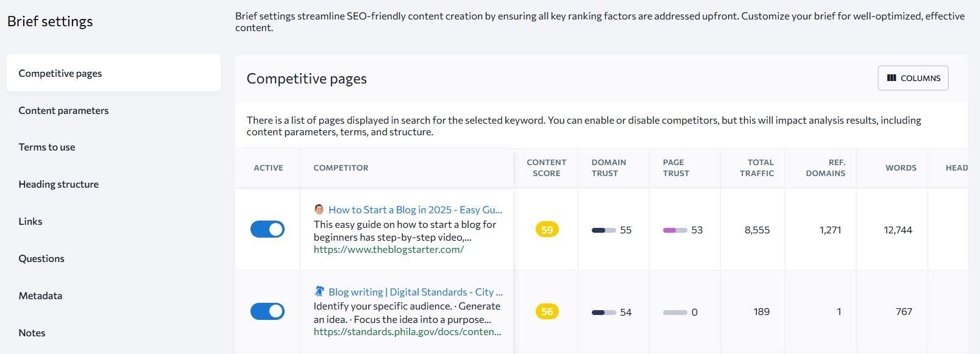Select Heading structure in sidebar
This screenshot has height=354, width=980.
[59, 184]
